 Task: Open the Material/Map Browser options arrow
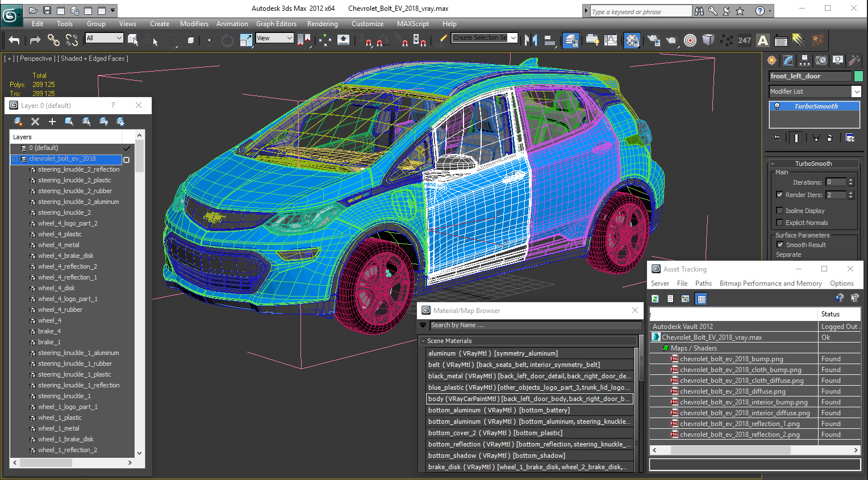click(423, 325)
